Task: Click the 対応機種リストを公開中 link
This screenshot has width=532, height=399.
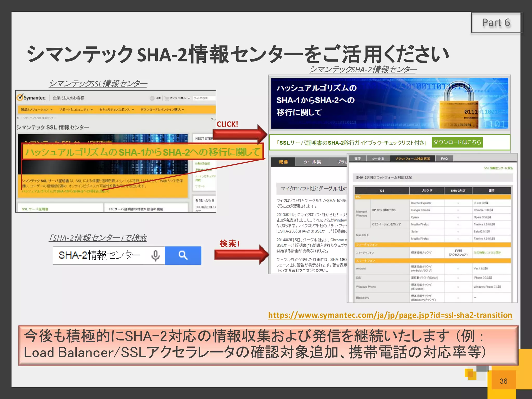Action: (x=487, y=252)
